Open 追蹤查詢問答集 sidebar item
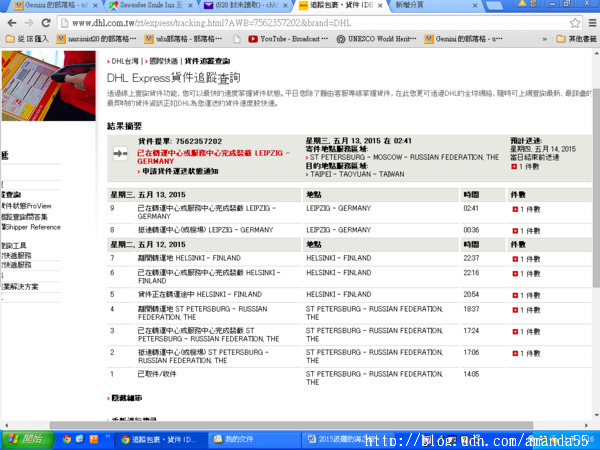 pyautogui.click(x=24, y=217)
